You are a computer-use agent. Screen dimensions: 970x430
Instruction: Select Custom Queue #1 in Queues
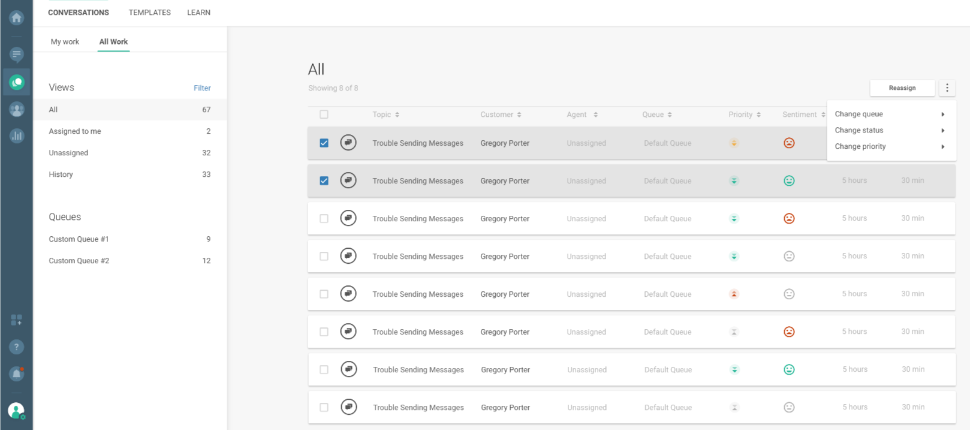[80, 239]
